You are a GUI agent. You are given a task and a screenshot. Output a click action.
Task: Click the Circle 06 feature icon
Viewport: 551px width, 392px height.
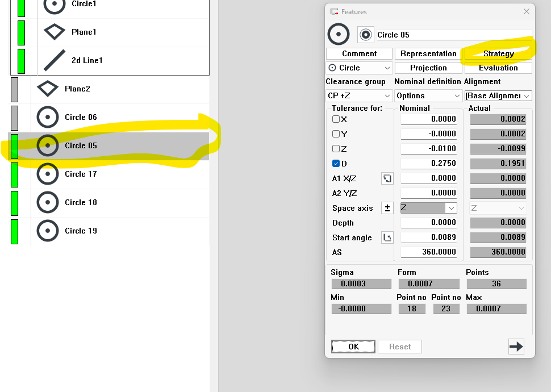click(x=48, y=117)
